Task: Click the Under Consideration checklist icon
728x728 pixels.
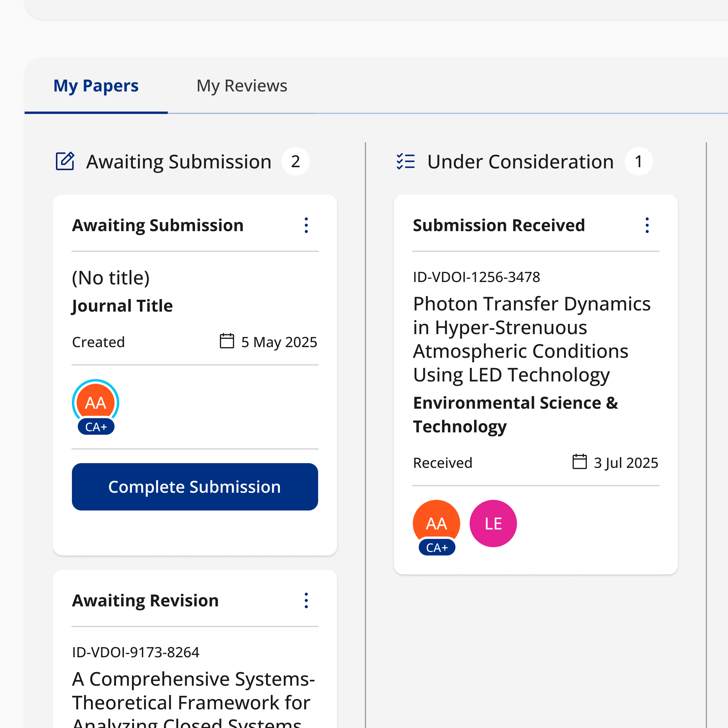Action: pyautogui.click(x=405, y=161)
